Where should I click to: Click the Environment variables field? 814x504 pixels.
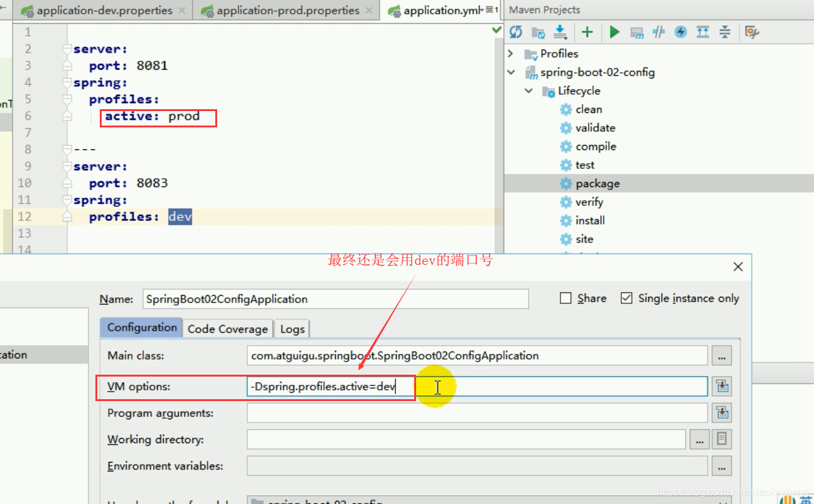pyautogui.click(x=477, y=466)
